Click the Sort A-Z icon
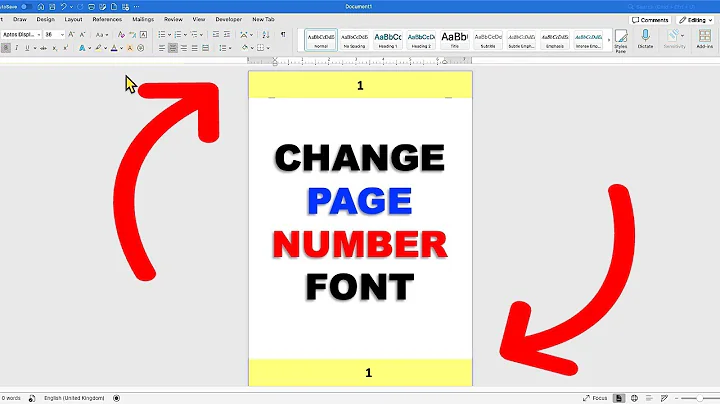This screenshot has height=404, width=720. pos(265,34)
